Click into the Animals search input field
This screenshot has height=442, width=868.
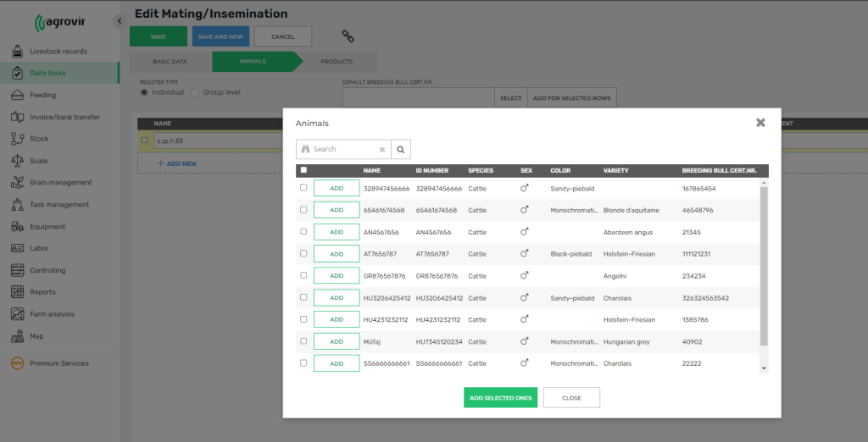coord(343,149)
